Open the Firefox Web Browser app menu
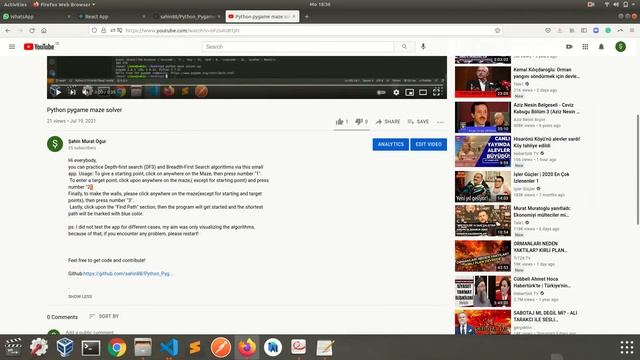The width and height of the screenshot is (640, 360). pyautogui.click(x=64, y=4)
